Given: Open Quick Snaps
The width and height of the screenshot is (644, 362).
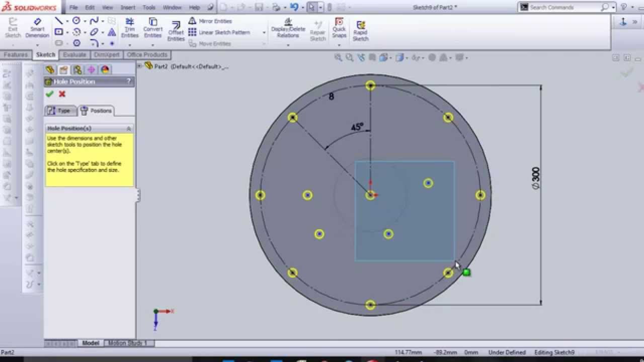Looking at the screenshot, I should coord(339,28).
